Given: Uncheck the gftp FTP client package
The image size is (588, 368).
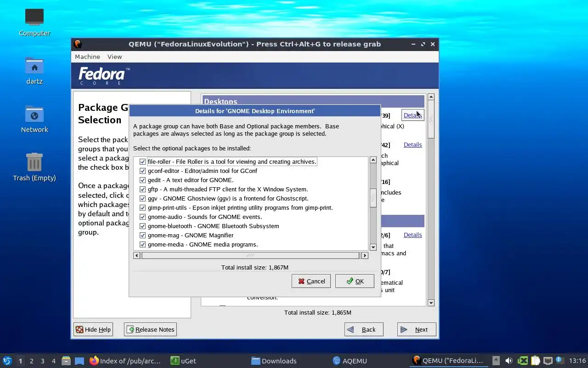Looking at the screenshot, I should pyautogui.click(x=142, y=189).
